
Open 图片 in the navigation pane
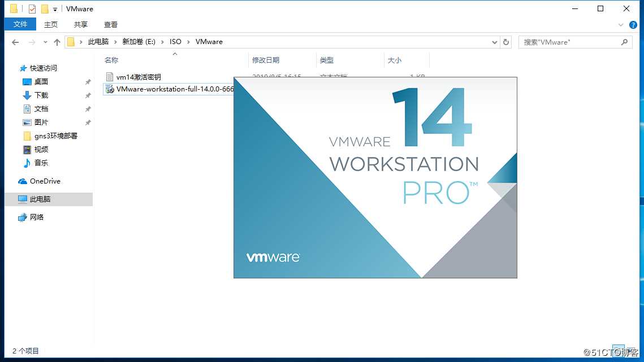pos(41,123)
